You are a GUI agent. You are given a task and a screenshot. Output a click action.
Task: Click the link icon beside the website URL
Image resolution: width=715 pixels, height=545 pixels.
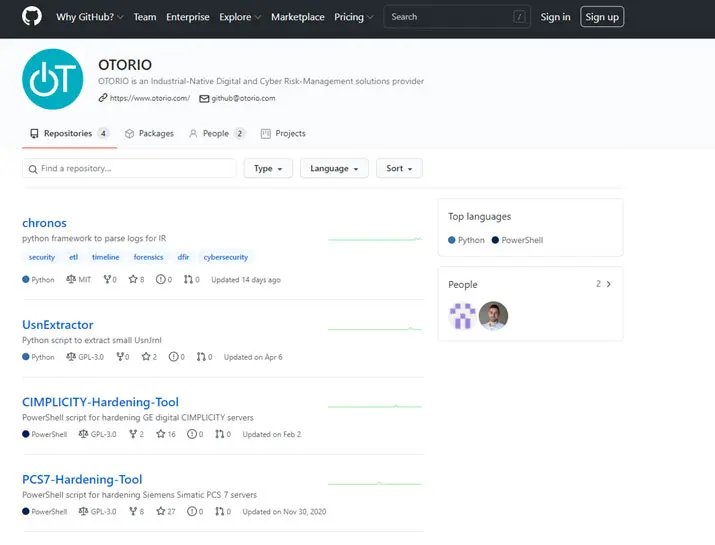pyautogui.click(x=103, y=98)
